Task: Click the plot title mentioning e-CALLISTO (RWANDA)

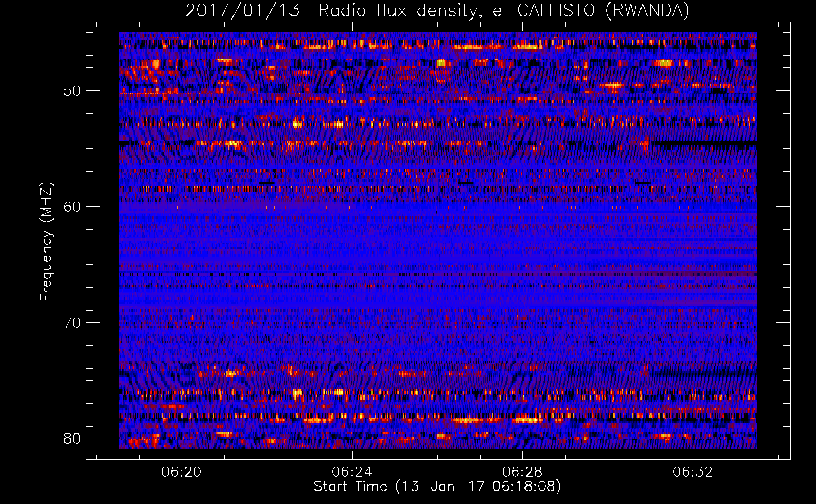Action: (x=437, y=11)
